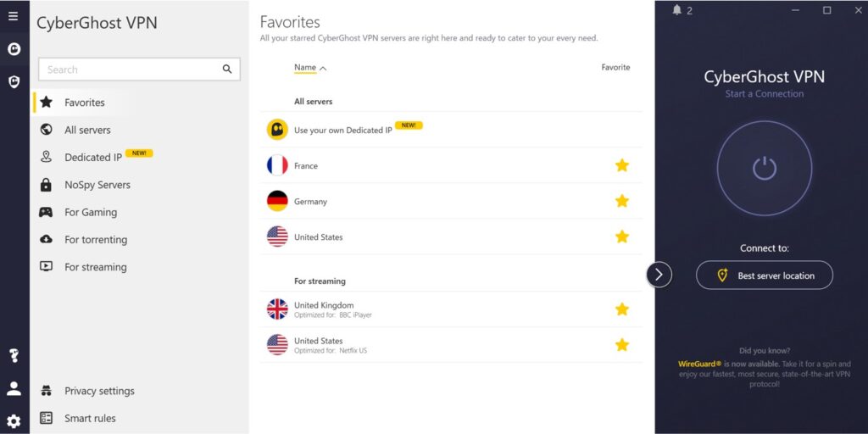Screen dimensions: 868x434
Task: Collapse the server list panel arrow
Action: click(x=659, y=275)
